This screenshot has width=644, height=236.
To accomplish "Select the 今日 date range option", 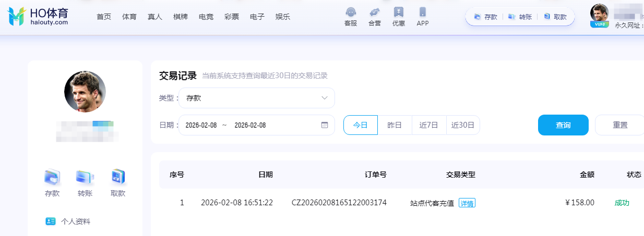I will coord(361,125).
